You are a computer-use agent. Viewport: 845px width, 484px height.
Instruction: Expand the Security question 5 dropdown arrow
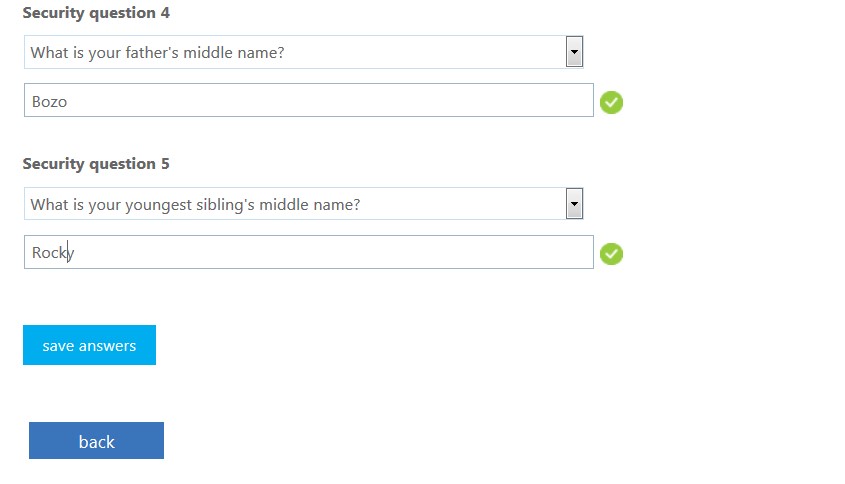point(574,204)
